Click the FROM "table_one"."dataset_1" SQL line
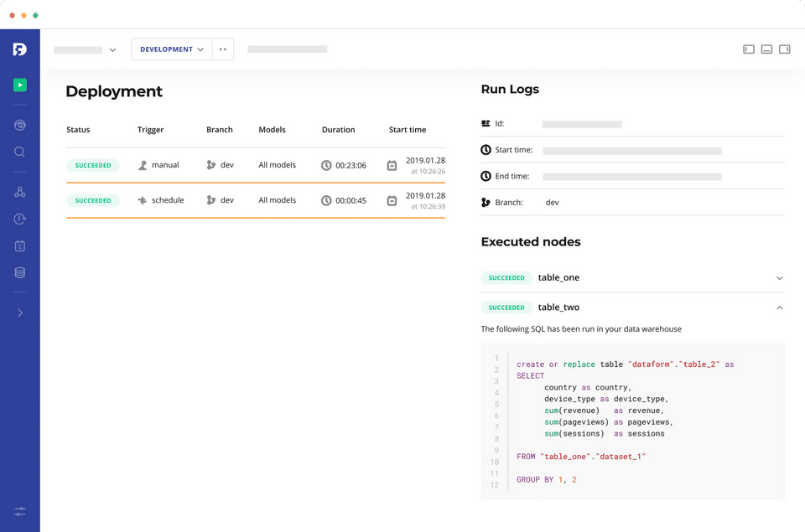This screenshot has width=805, height=532. pos(581,457)
